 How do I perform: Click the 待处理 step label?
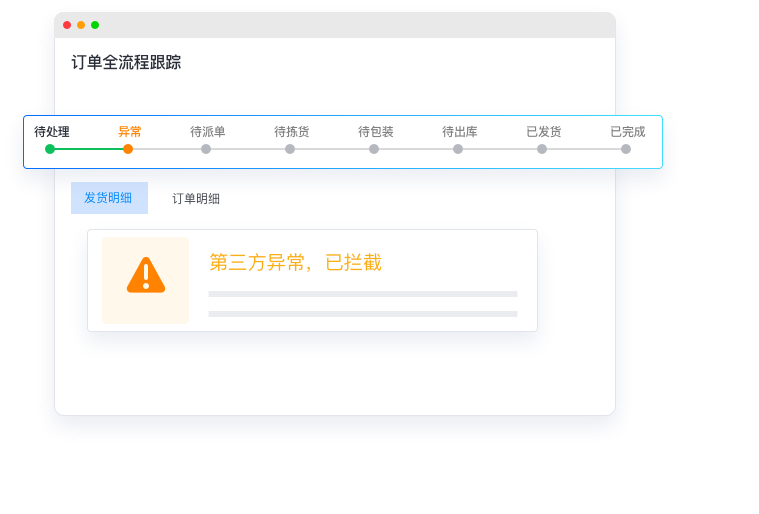(x=52, y=132)
